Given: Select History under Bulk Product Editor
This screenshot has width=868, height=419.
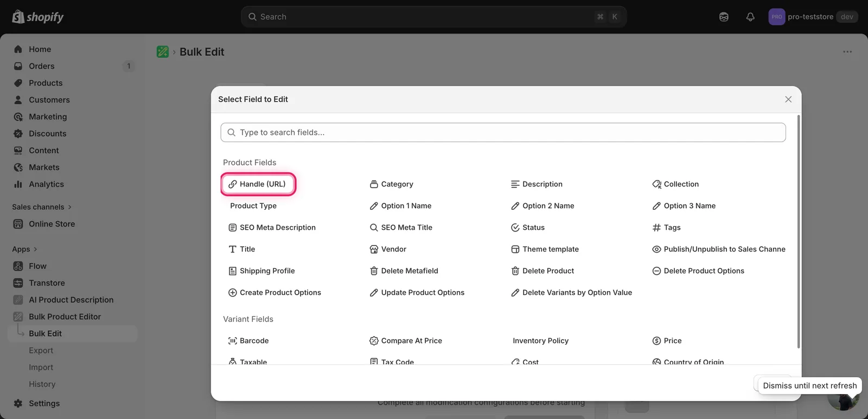Looking at the screenshot, I should (x=42, y=384).
